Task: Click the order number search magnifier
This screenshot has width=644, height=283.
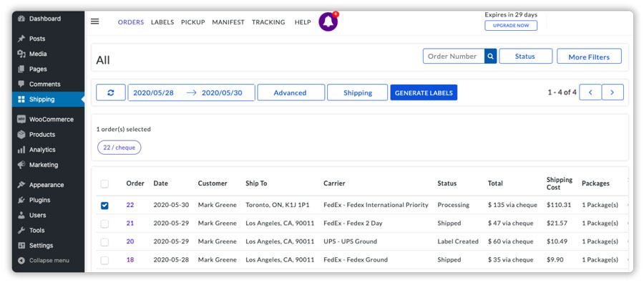Action: [x=490, y=57]
